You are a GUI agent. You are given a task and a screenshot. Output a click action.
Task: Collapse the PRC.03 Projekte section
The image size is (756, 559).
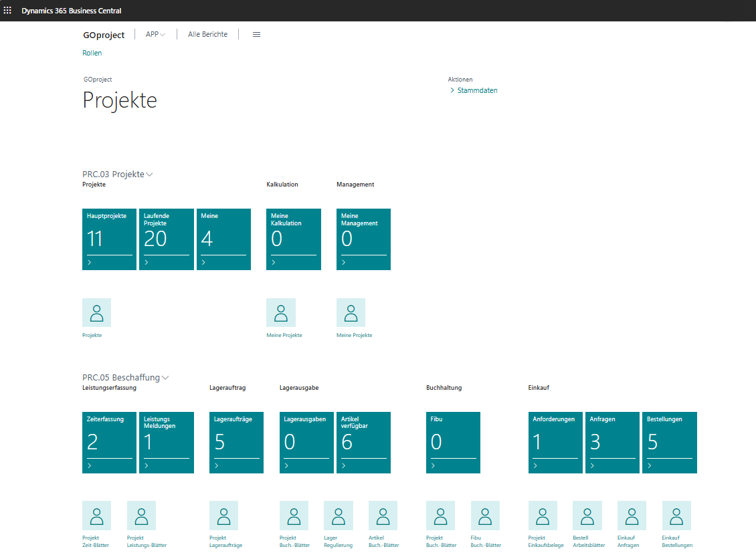[118, 174]
